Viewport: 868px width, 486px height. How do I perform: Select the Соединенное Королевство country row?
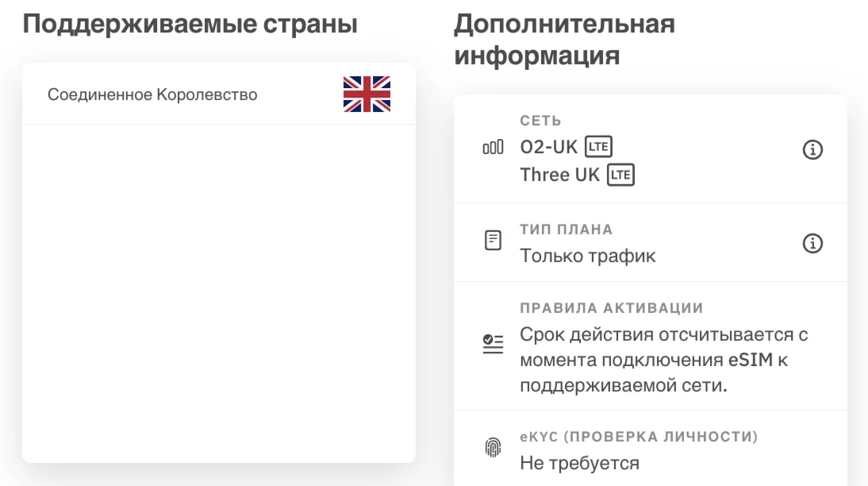coord(152,95)
